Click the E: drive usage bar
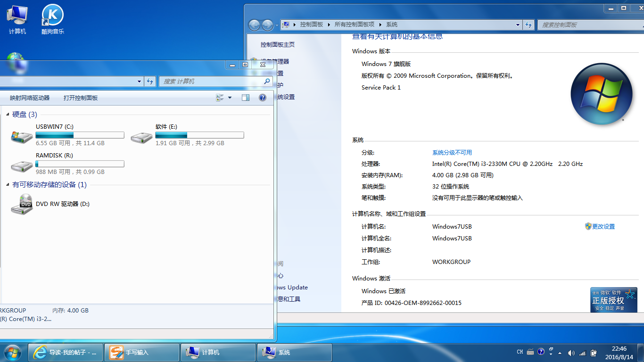 coord(200,135)
